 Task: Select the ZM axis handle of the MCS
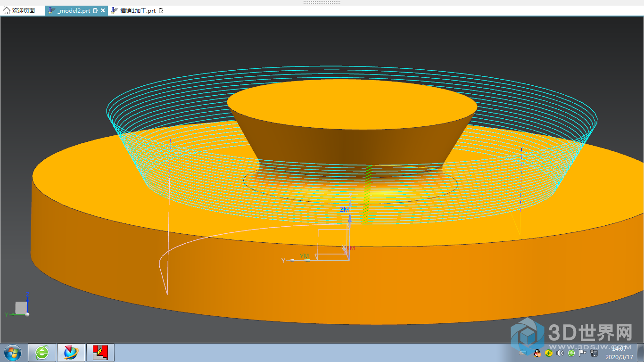click(x=350, y=218)
